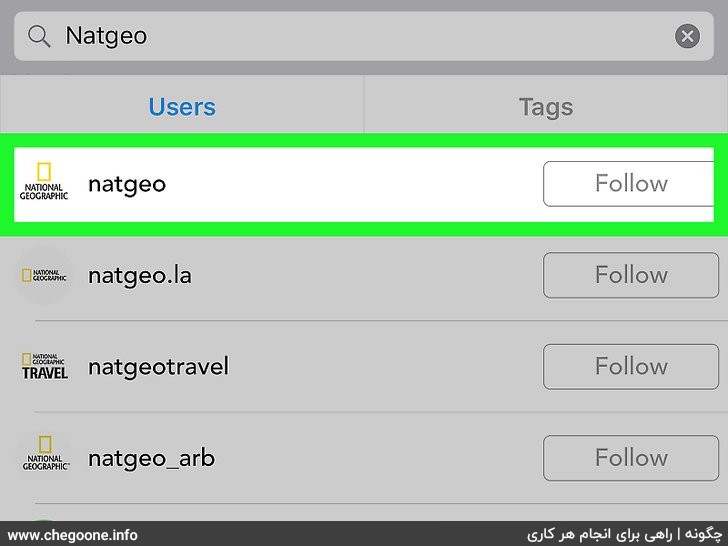The width and height of the screenshot is (728, 546).
Task: Open the natgeo profile picture
Action: coord(44,182)
